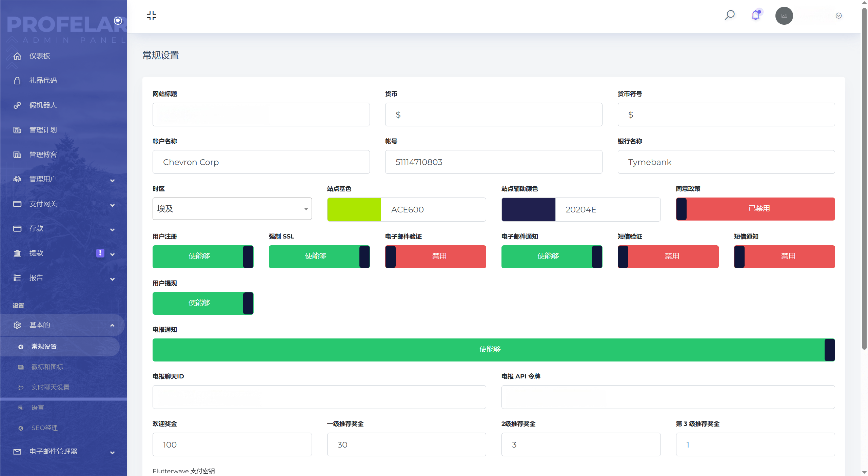Open the SEO经理 menu item
Screen dimensions: 868x476
pyautogui.click(x=44, y=428)
